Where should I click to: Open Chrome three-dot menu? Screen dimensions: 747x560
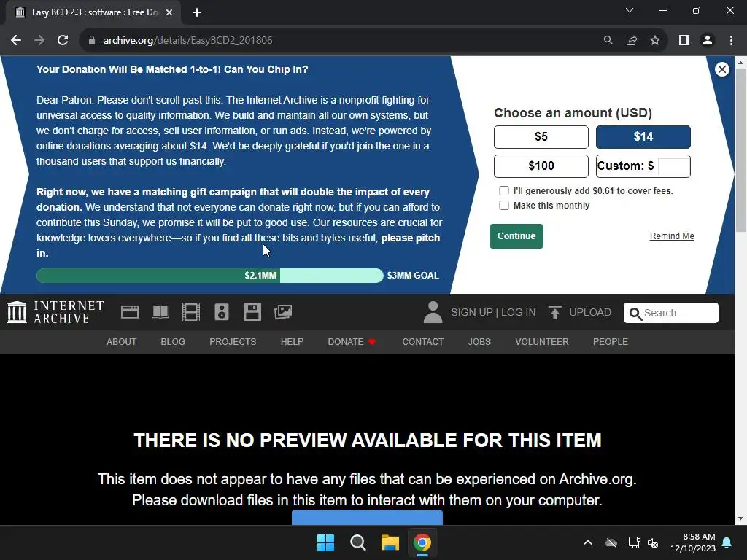[731, 41]
